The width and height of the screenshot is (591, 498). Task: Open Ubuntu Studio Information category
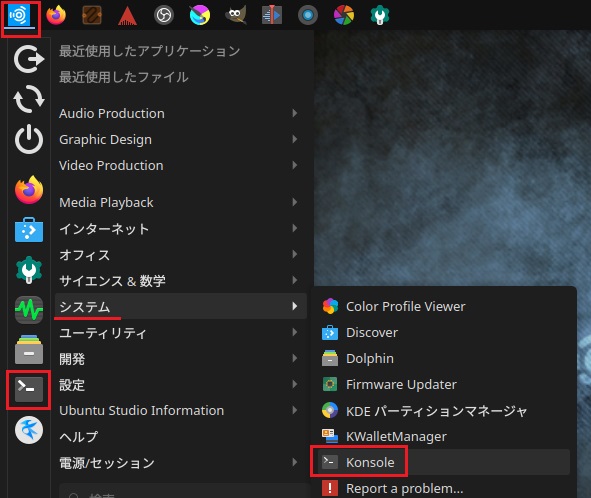(x=181, y=411)
